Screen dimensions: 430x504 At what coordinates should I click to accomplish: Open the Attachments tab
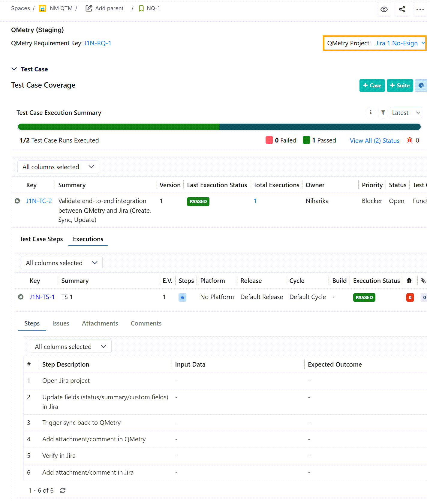coord(100,323)
